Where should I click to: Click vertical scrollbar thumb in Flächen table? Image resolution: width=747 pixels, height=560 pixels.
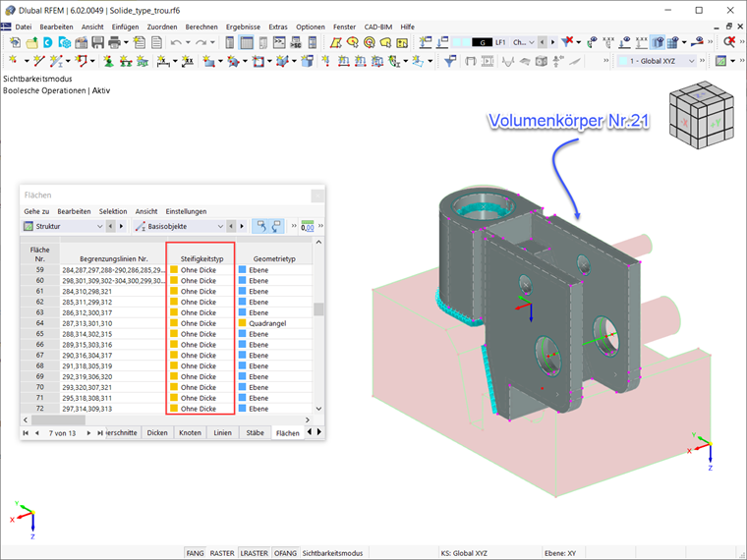point(318,308)
